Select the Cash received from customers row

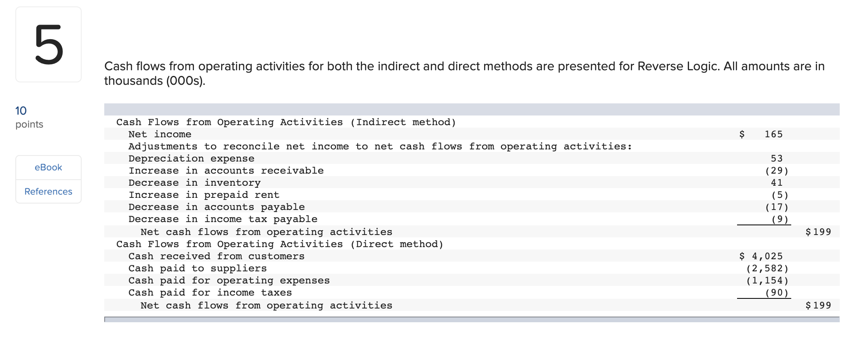217,256
